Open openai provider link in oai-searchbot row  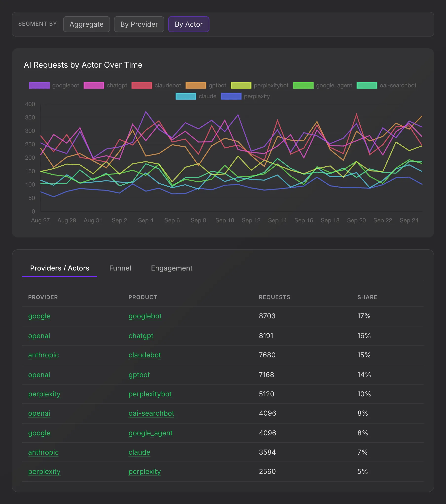pos(39,413)
